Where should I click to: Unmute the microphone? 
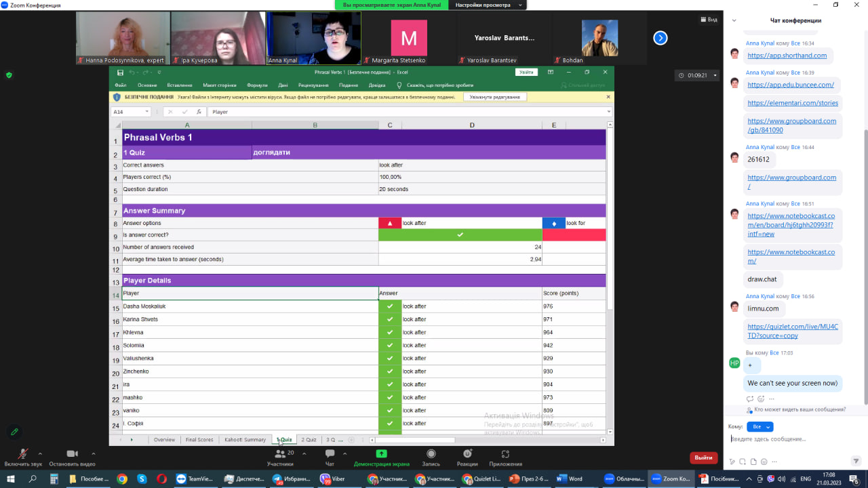click(23, 455)
